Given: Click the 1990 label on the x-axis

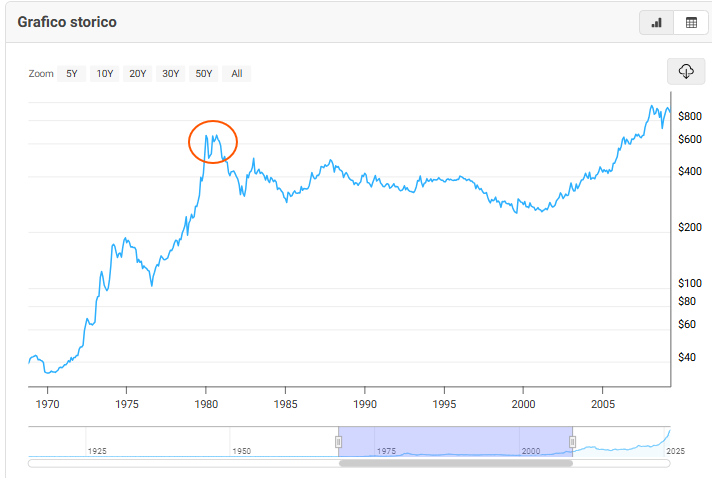Looking at the screenshot, I should click(x=365, y=405).
